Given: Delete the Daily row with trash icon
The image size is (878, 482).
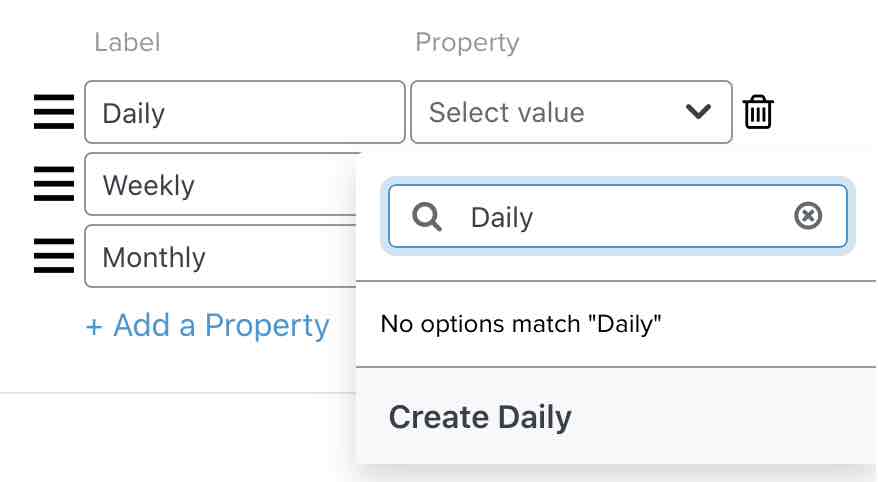Looking at the screenshot, I should coord(758,112).
